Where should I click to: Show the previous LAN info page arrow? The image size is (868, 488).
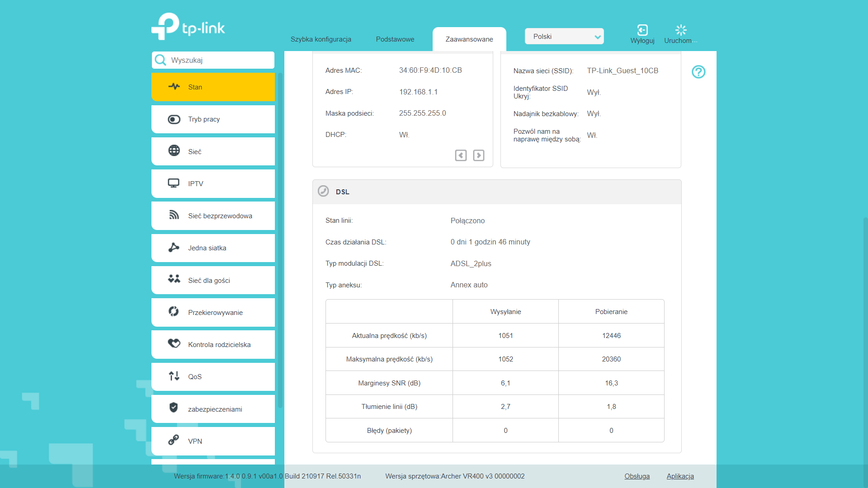(x=461, y=155)
